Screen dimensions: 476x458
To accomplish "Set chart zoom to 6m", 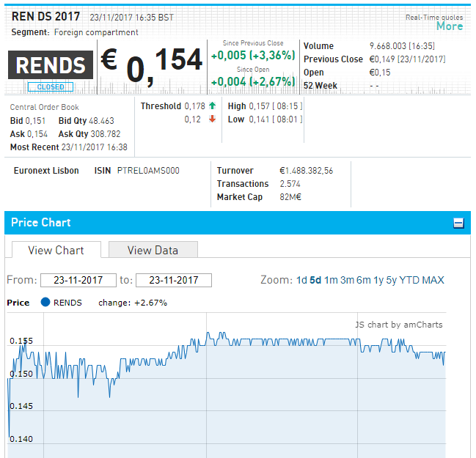I will (364, 280).
